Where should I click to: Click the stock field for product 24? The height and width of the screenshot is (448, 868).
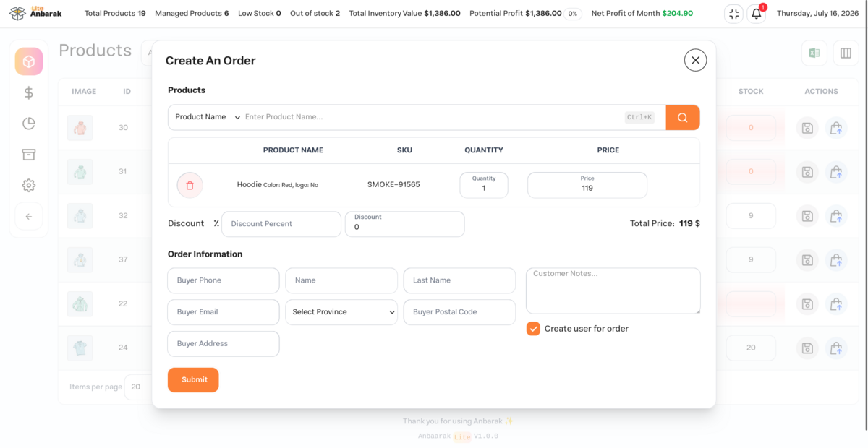(751, 348)
